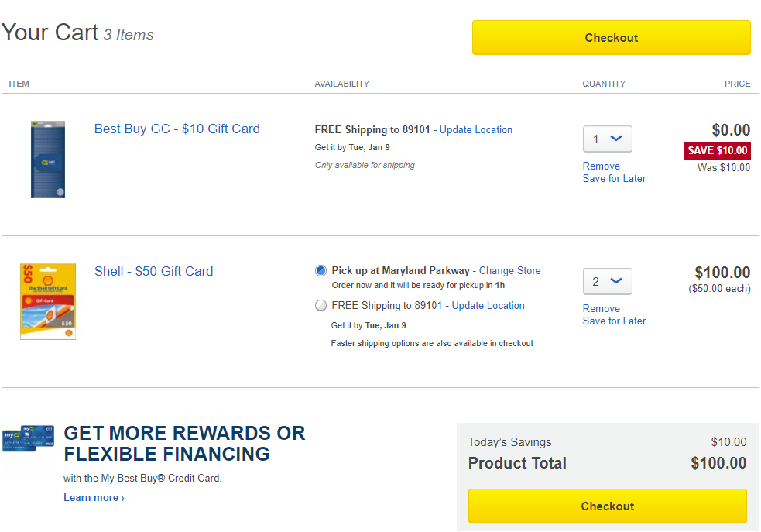Image resolution: width=761 pixels, height=532 pixels.
Task: Select Pick up at Maryland Parkway option
Action: [x=321, y=271]
